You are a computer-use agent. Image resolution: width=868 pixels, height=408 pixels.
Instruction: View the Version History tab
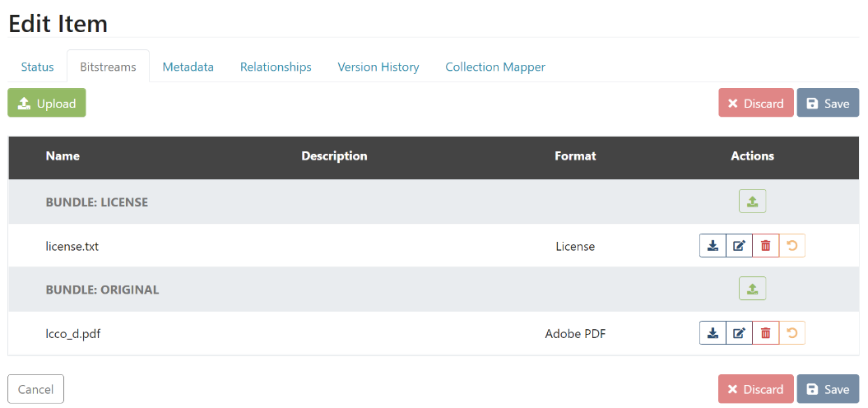click(378, 67)
